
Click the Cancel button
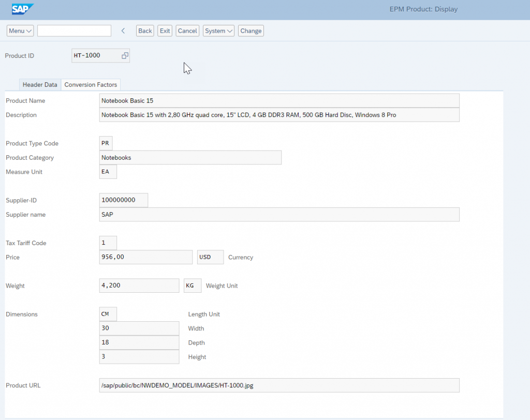pyautogui.click(x=187, y=31)
